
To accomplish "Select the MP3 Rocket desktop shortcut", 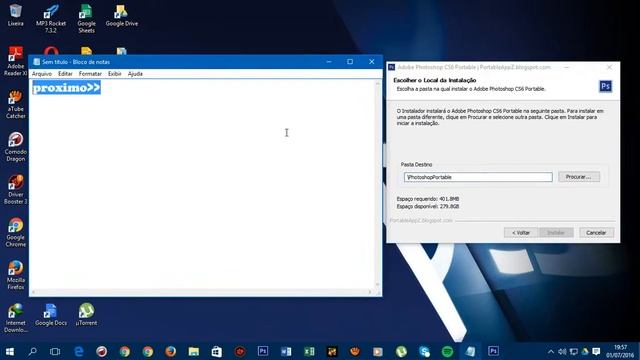I will tap(51, 18).
